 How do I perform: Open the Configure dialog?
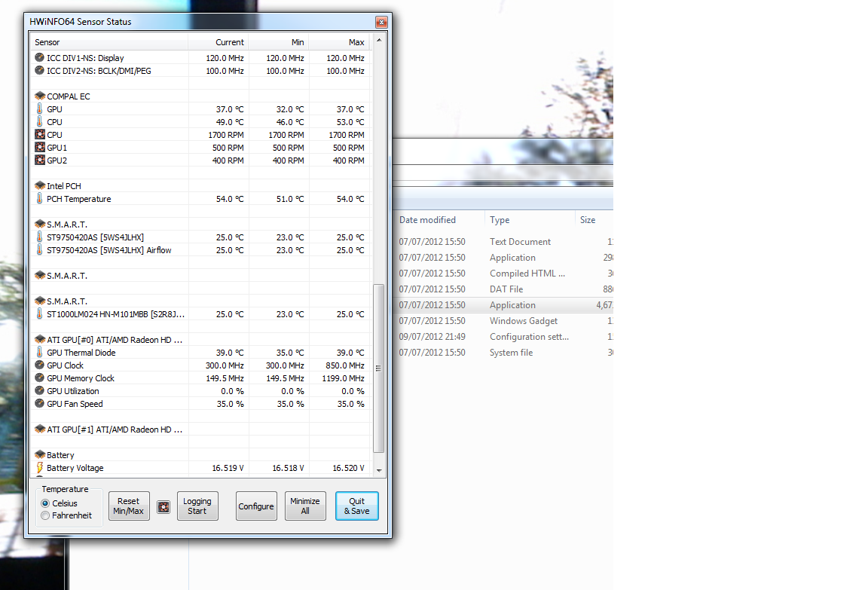(256, 506)
